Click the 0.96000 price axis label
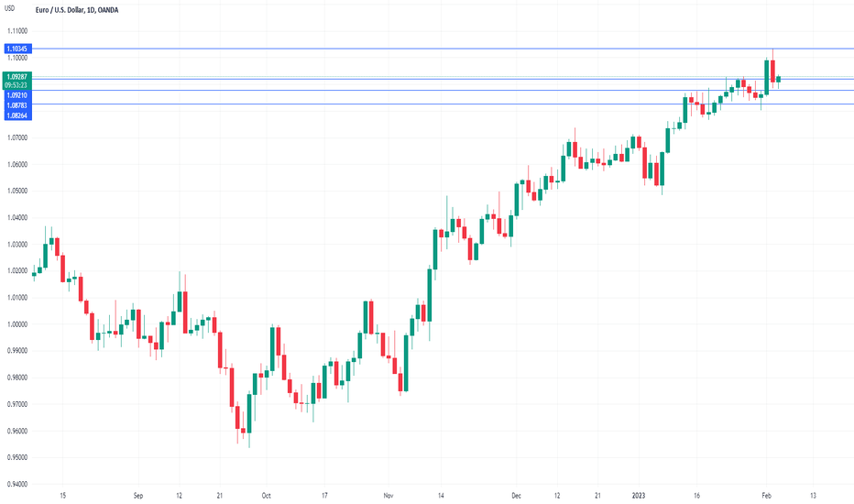Screen dimensions: 854x504 [17, 431]
